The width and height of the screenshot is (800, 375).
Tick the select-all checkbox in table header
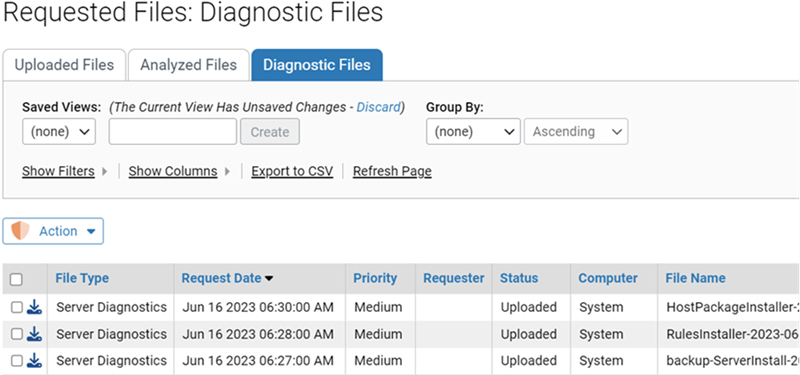tap(16, 279)
